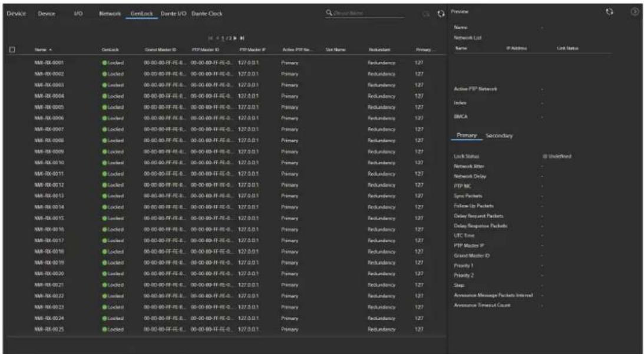This screenshot has width=644, height=354.
Task: Click the Undefined lock status indicator in Preview
Action: pos(557,156)
